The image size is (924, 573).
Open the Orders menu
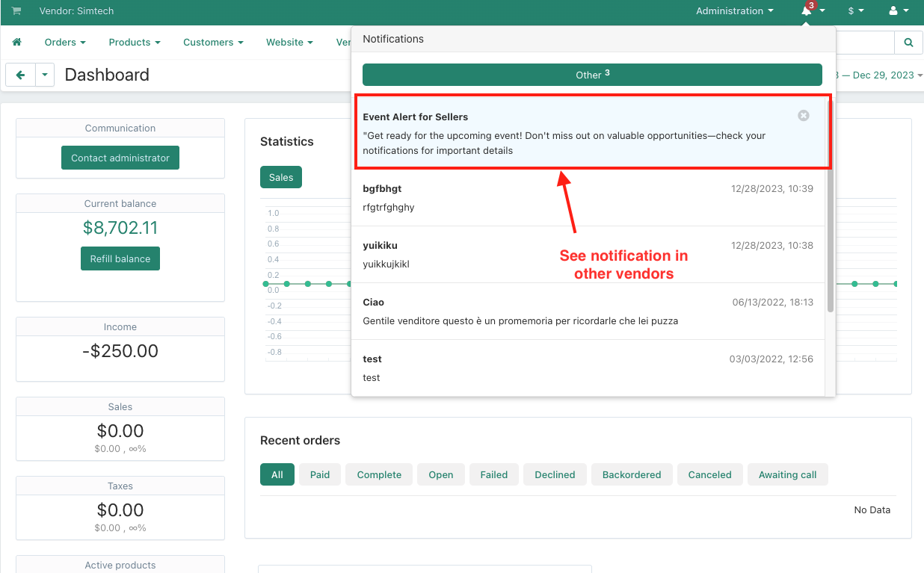click(x=65, y=43)
